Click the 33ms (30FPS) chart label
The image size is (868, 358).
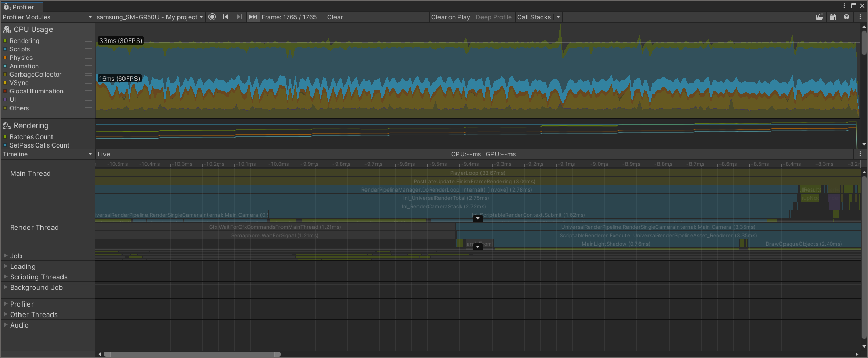(121, 40)
